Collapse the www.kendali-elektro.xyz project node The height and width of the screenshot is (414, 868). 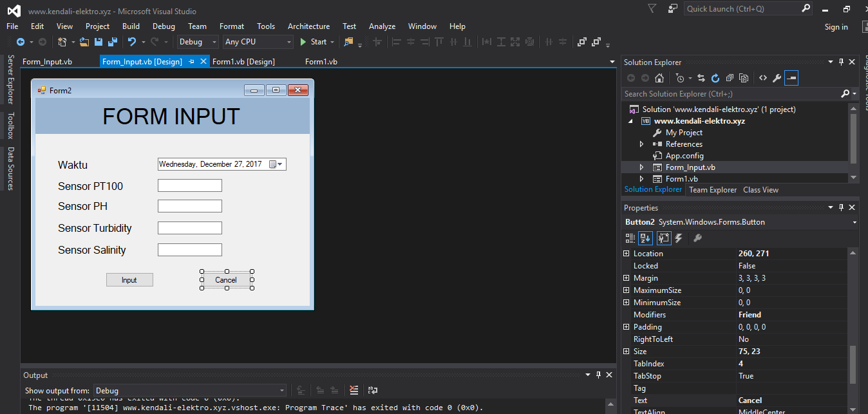(630, 121)
